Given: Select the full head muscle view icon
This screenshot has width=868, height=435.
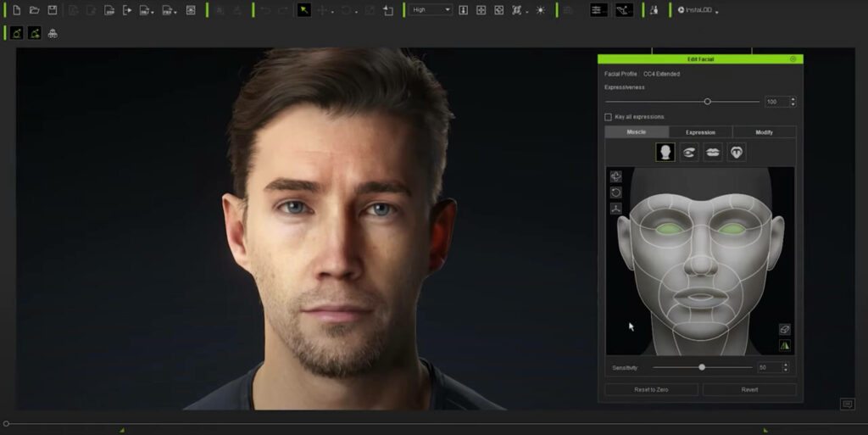Looking at the screenshot, I should coord(665,152).
